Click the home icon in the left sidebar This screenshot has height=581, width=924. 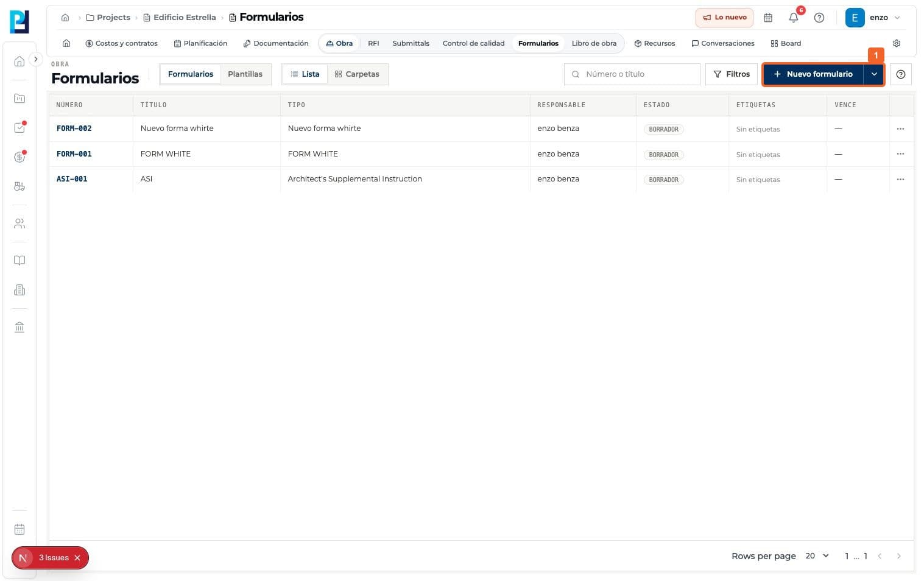click(x=19, y=61)
